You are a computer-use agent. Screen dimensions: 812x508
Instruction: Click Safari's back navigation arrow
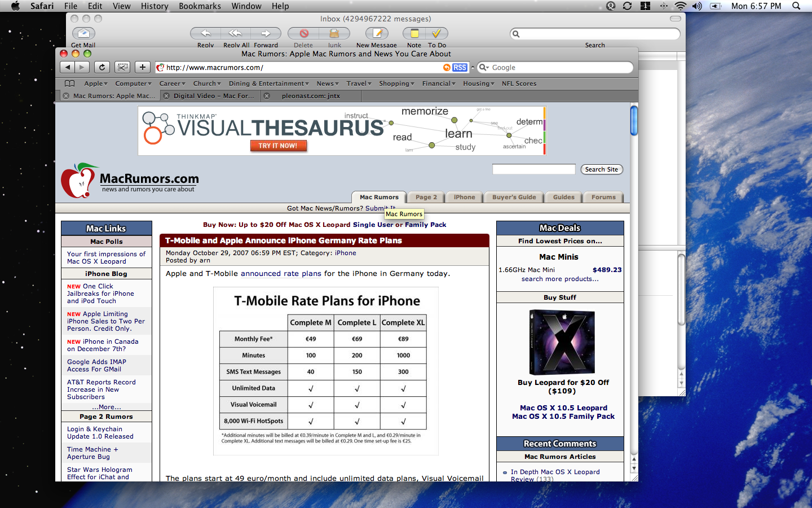point(68,67)
